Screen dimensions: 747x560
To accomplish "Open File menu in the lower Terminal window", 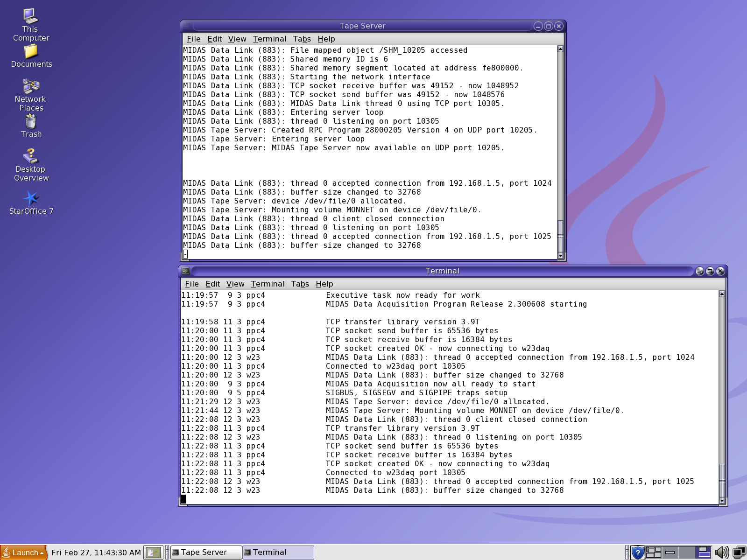I will click(x=192, y=284).
